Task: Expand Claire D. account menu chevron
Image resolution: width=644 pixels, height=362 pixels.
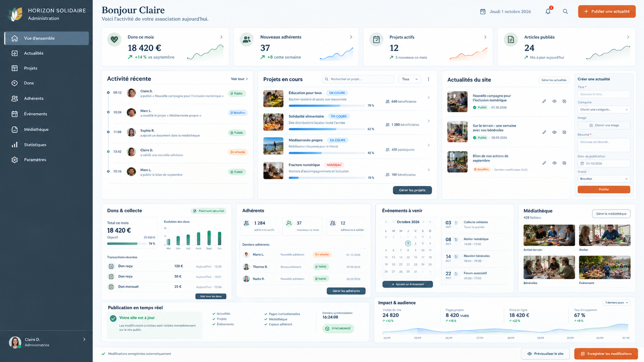Action: pyautogui.click(x=84, y=339)
